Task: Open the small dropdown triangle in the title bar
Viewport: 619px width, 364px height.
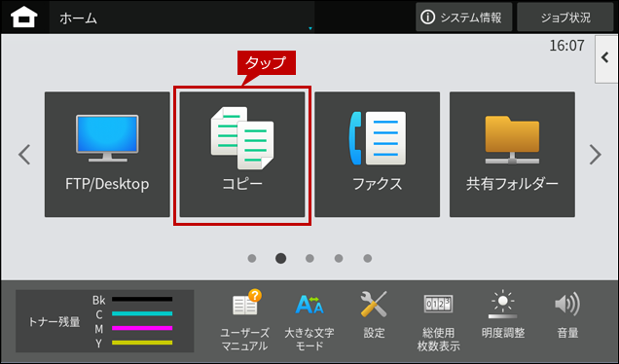Action: (310, 28)
